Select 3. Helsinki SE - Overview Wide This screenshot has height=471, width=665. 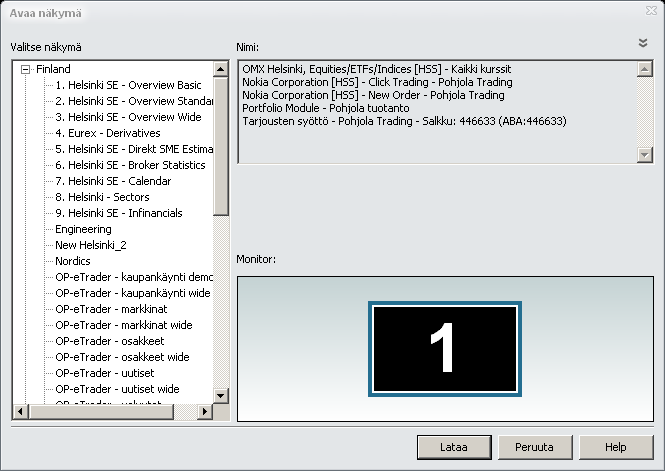[x=128, y=117]
